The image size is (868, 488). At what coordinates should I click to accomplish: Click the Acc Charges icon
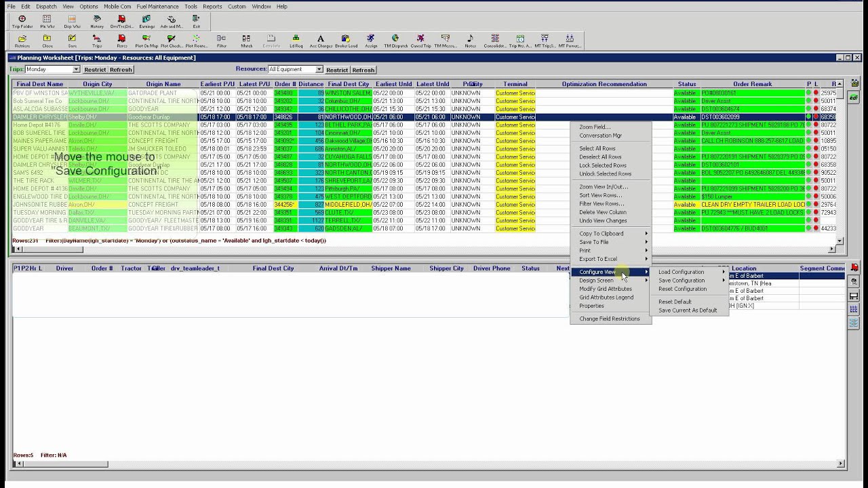[321, 41]
